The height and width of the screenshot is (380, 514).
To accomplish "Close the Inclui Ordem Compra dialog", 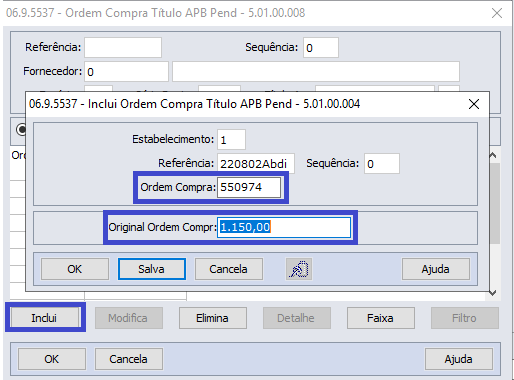I will (474, 104).
